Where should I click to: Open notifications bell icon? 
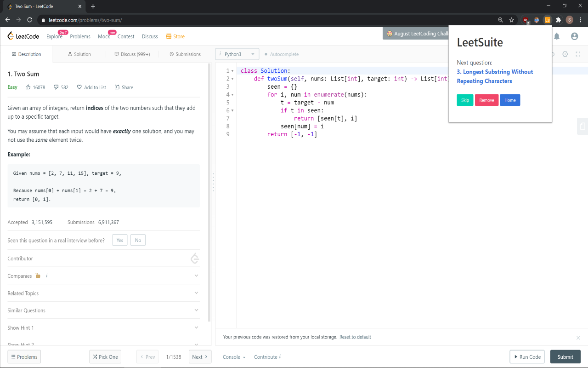point(557,36)
